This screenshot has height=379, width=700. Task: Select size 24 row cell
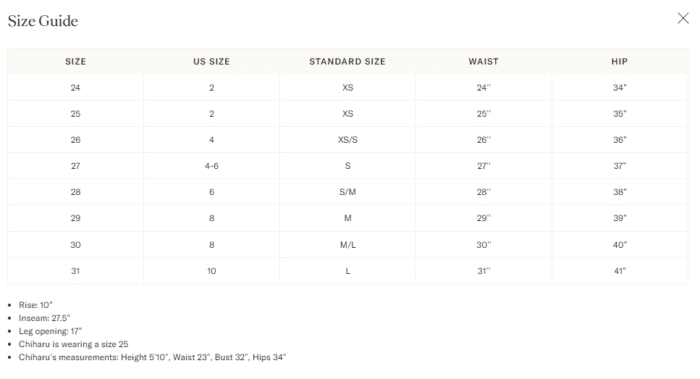(x=75, y=87)
